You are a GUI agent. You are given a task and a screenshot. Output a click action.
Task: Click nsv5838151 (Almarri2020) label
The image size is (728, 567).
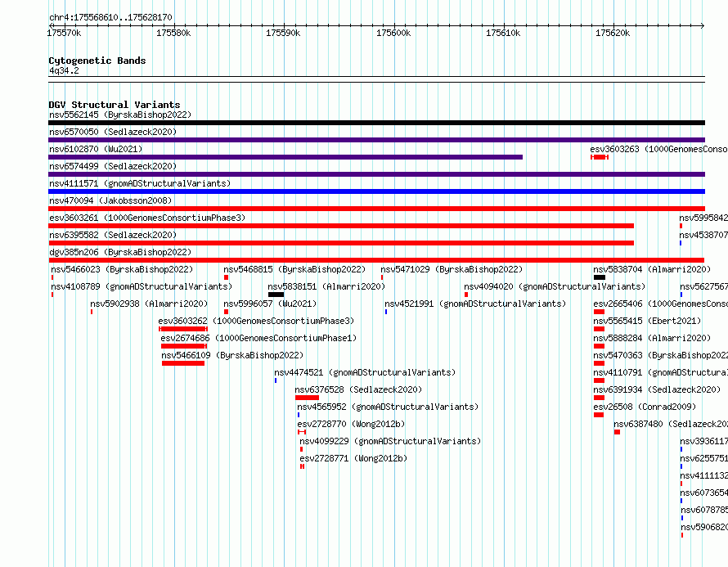pyautogui.click(x=327, y=286)
